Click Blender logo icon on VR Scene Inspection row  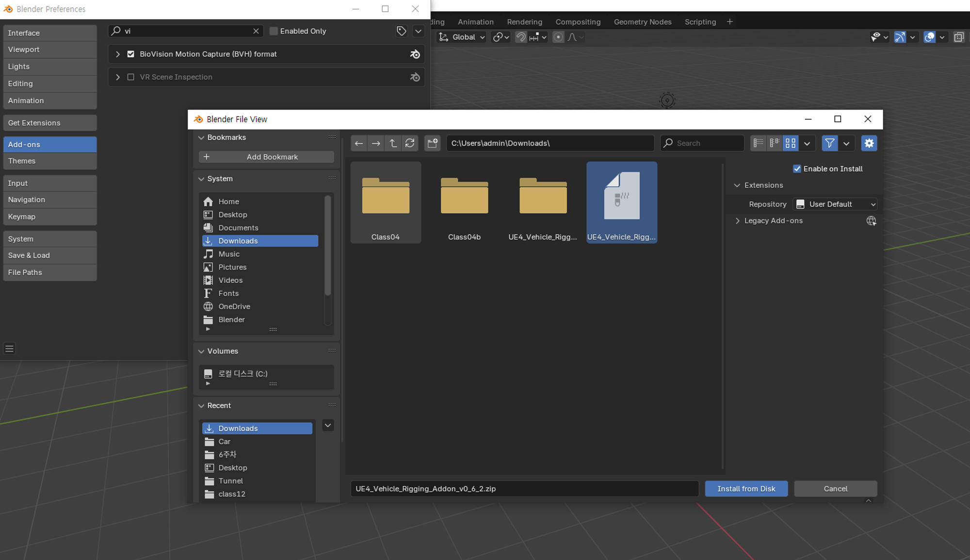click(415, 77)
